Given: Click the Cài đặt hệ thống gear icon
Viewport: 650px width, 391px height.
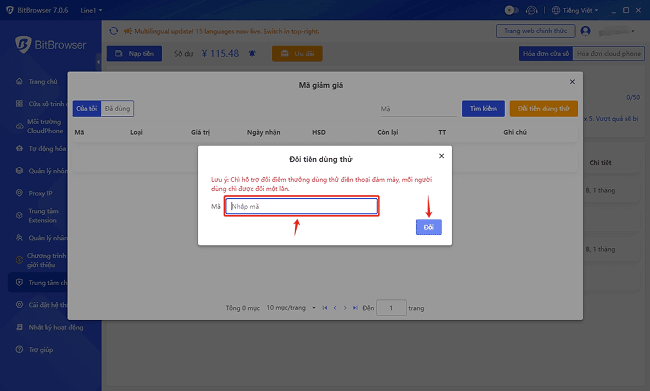Looking at the screenshot, I should point(19,304).
